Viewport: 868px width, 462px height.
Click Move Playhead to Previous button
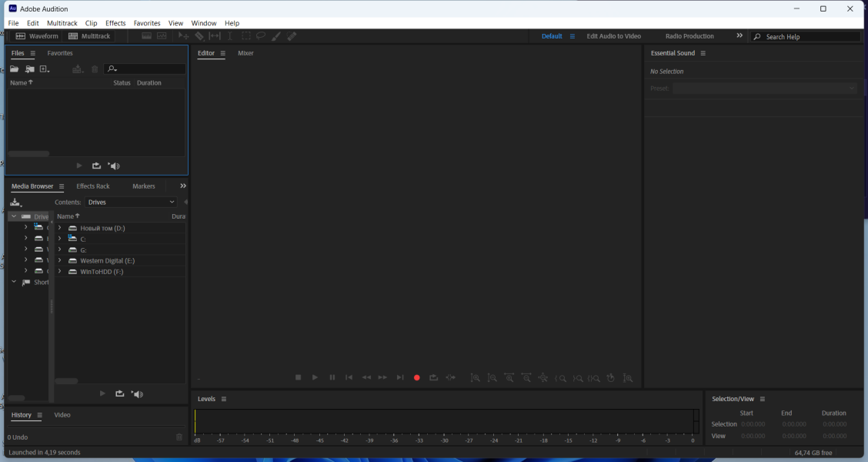[349, 377]
